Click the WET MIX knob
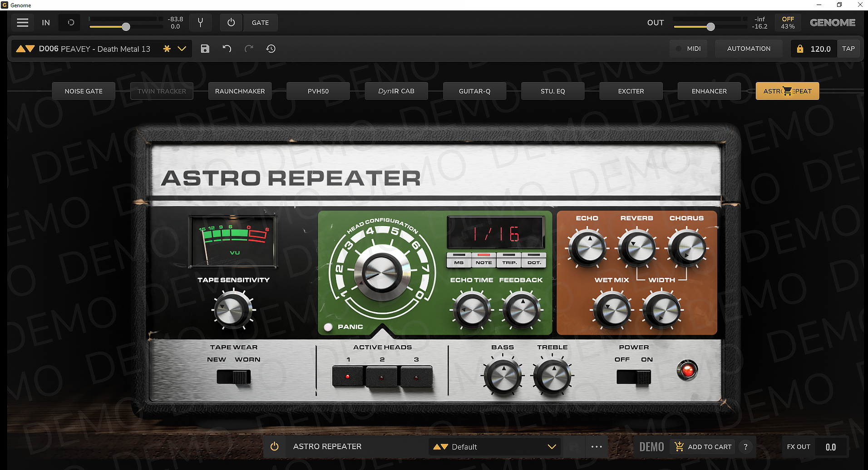Image resolution: width=868 pixels, height=470 pixels. tap(612, 311)
